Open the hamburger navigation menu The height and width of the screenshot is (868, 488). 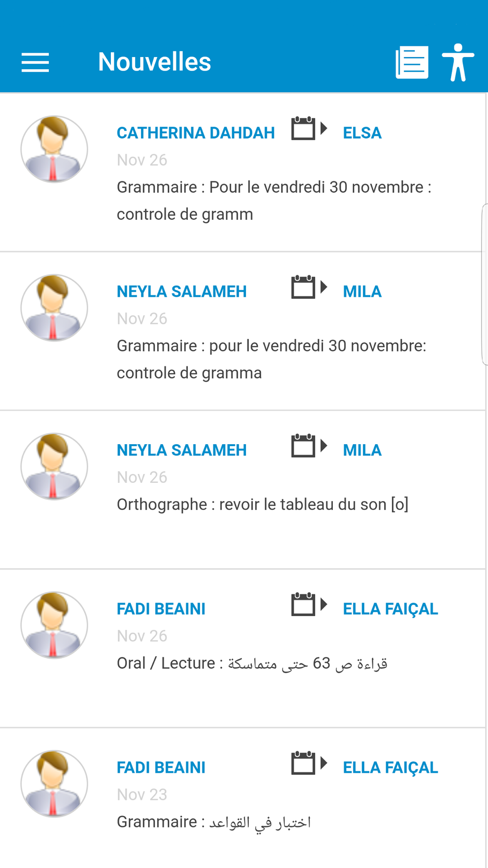(x=35, y=62)
